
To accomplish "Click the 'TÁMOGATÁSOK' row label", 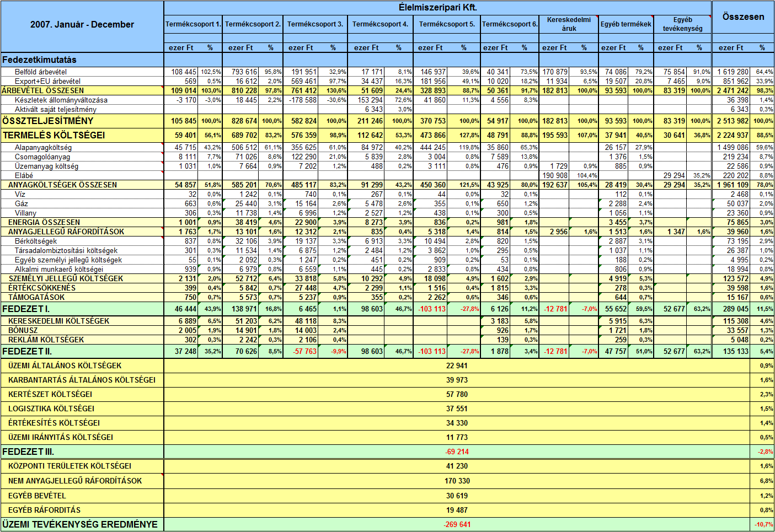I will pyautogui.click(x=36, y=298).
